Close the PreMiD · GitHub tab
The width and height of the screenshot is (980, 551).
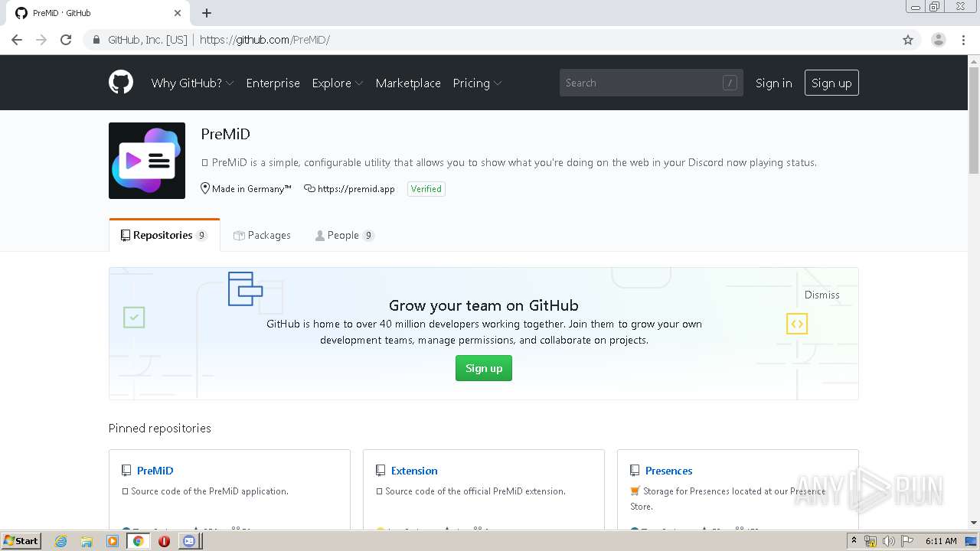[178, 13]
